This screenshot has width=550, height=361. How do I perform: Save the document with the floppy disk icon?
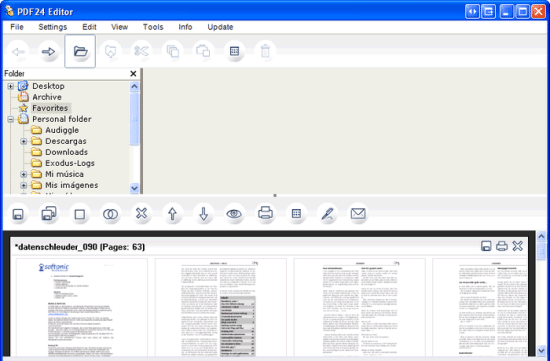point(18,214)
